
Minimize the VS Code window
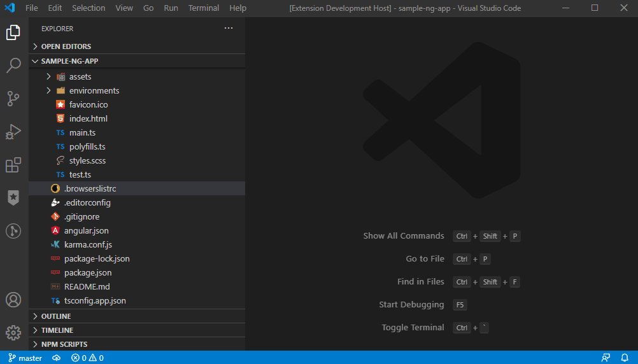coord(565,8)
